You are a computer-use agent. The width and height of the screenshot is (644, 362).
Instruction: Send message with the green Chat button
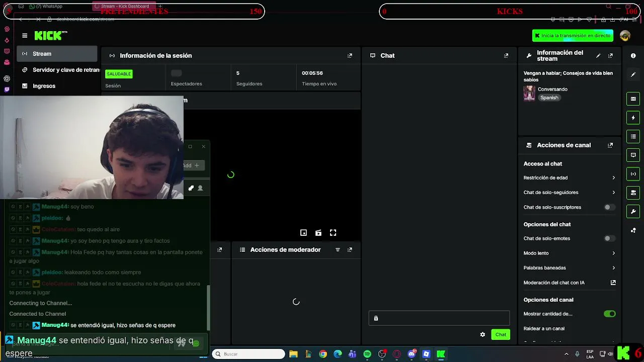(501, 334)
